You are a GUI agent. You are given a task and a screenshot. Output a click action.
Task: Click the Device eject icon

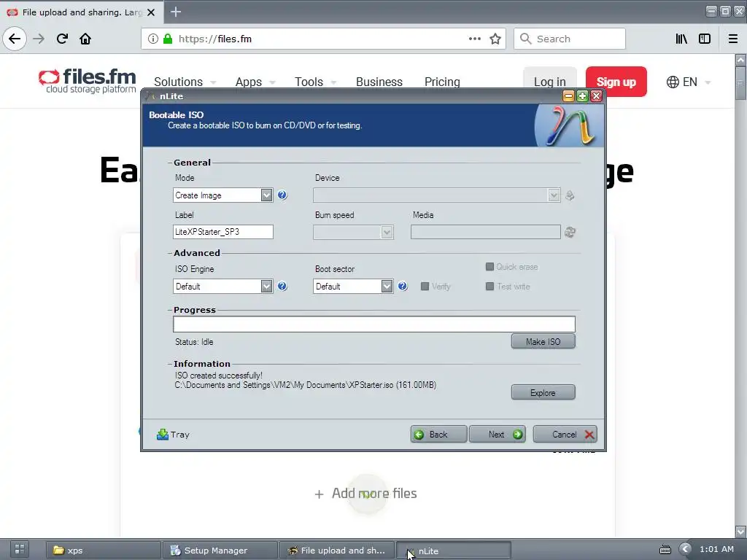[570, 195]
